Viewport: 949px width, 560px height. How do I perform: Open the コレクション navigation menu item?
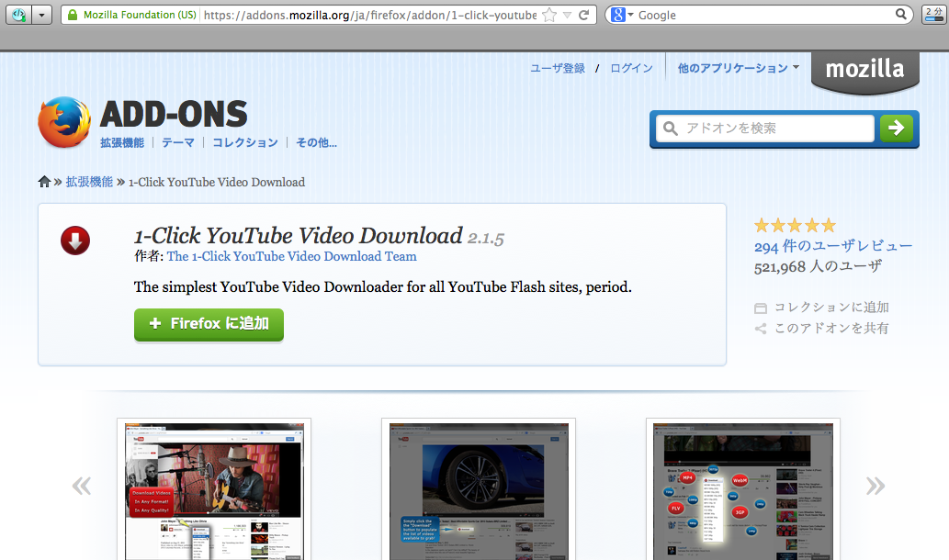[245, 142]
